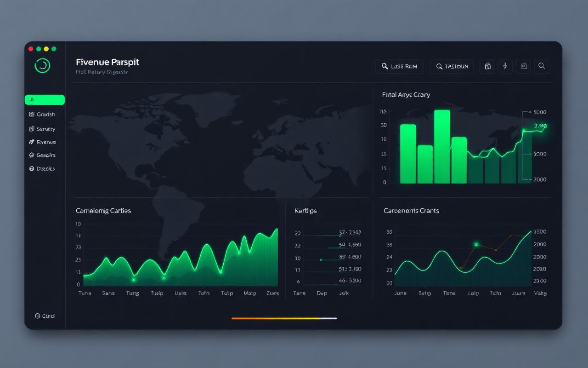Open the Dizcits sidebar item
The width and height of the screenshot is (588, 368).
pos(42,168)
